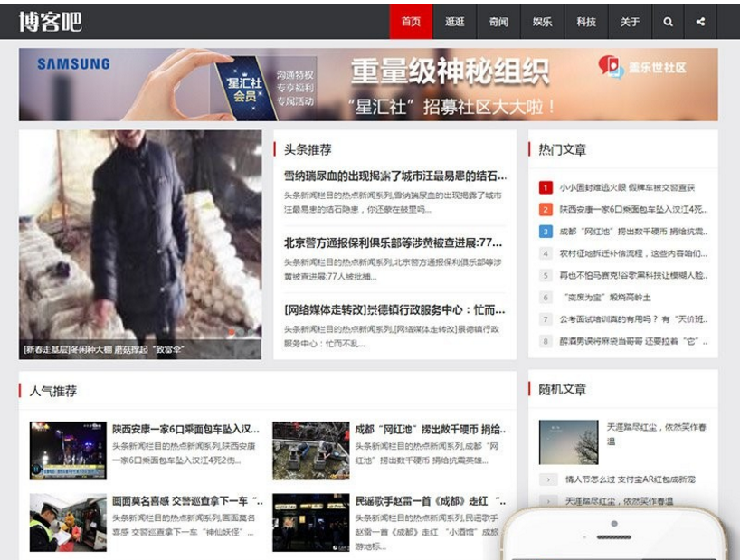Go to the 科技 section
Image resolution: width=740 pixels, height=560 pixels.
pos(586,22)
